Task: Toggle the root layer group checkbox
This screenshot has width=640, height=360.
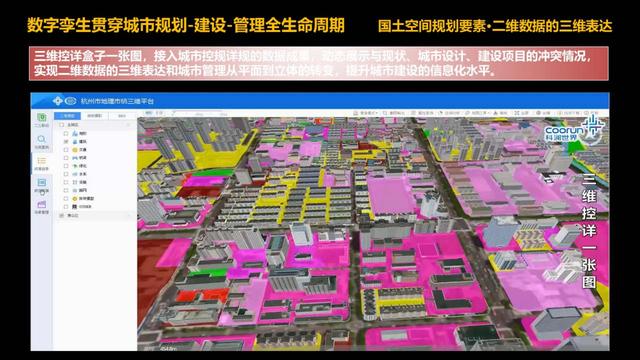Action: pyautogui.click(x=62, y=125)
